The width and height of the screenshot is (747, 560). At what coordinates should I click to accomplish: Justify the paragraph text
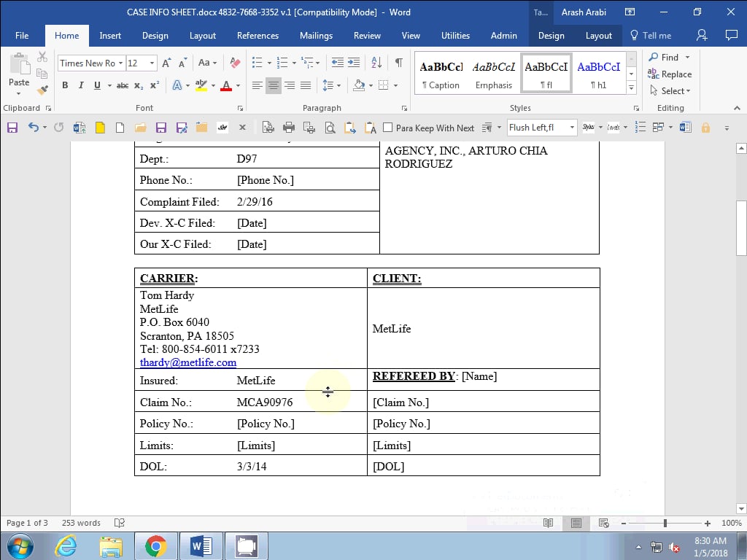pos(306,86)
